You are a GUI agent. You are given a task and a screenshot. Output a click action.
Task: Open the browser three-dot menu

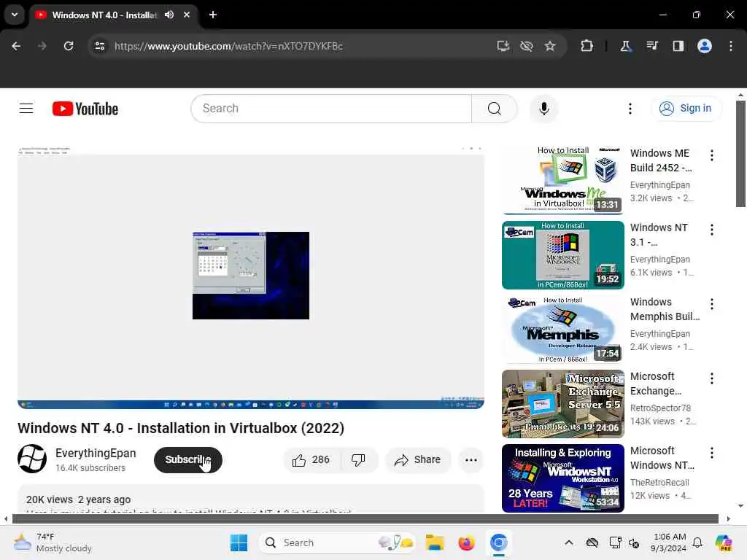pos(731,46)
